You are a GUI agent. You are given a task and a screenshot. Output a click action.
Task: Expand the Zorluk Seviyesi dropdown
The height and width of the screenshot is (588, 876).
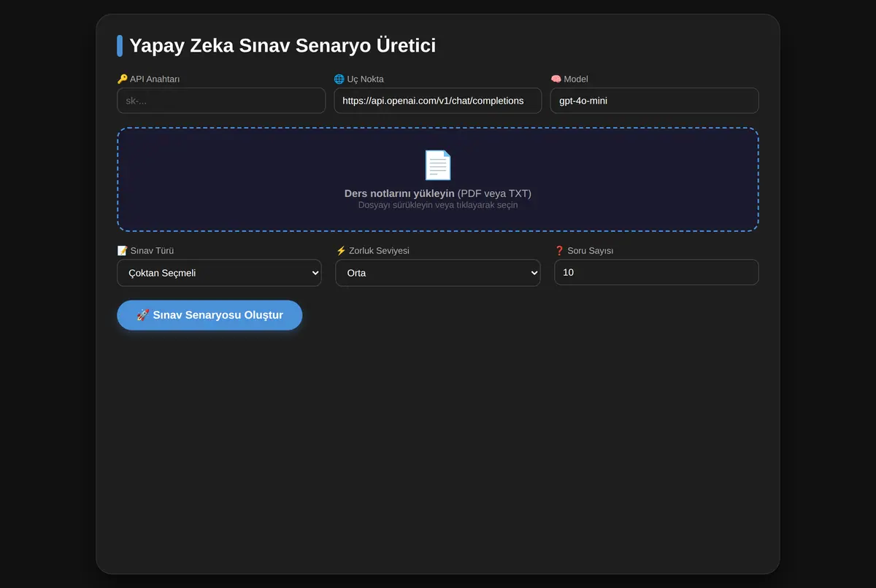click(438, 273)
